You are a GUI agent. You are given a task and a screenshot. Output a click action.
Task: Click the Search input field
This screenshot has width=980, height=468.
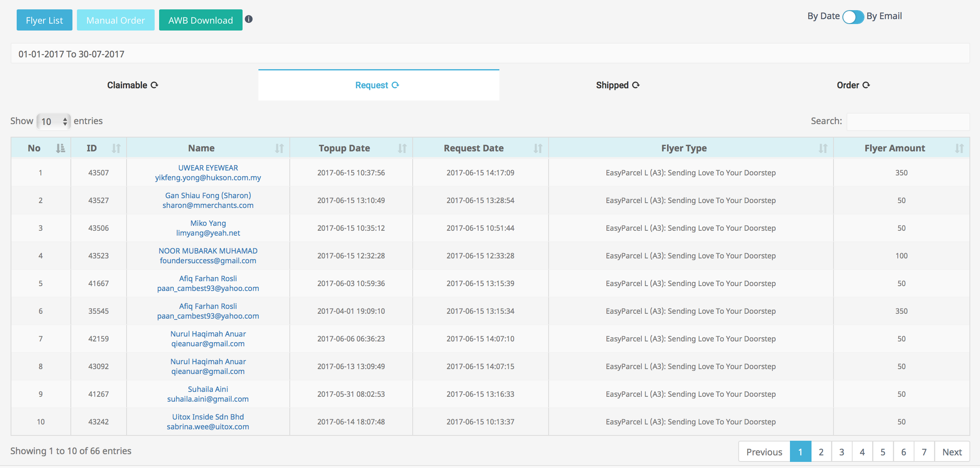908,121
